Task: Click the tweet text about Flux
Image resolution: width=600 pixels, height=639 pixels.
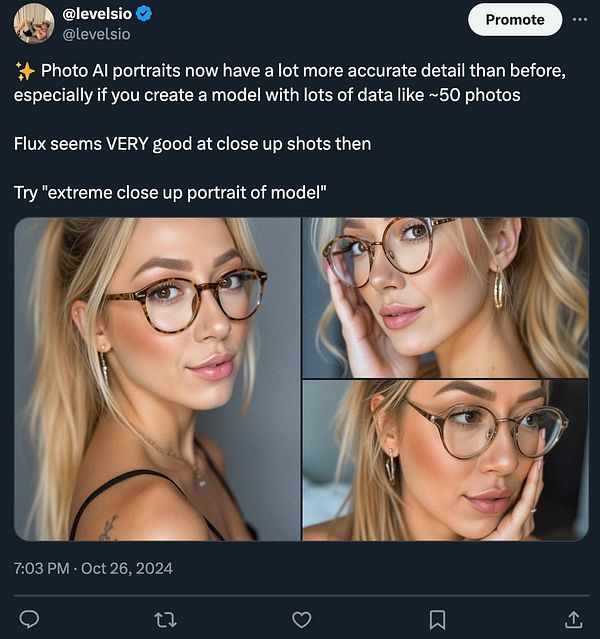Action: click(192, 144)
